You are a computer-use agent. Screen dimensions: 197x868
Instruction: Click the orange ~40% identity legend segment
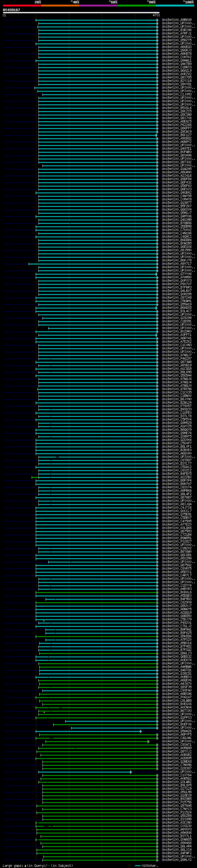click(x=60, y=6)
